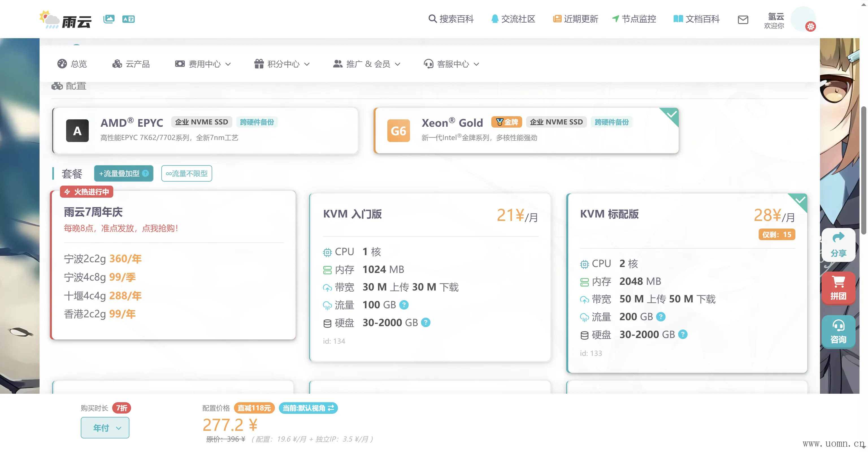Click the image gallery icon beside logo
Screen dimensions: 868x452
pos(109,19)
